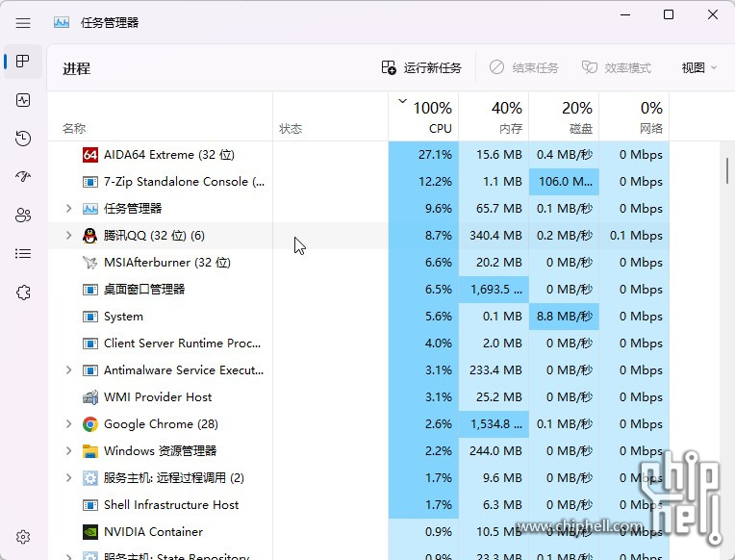This screenshot has height=560, width=735.
Task: Sort by the CPU column header
Action: [423, 116]
